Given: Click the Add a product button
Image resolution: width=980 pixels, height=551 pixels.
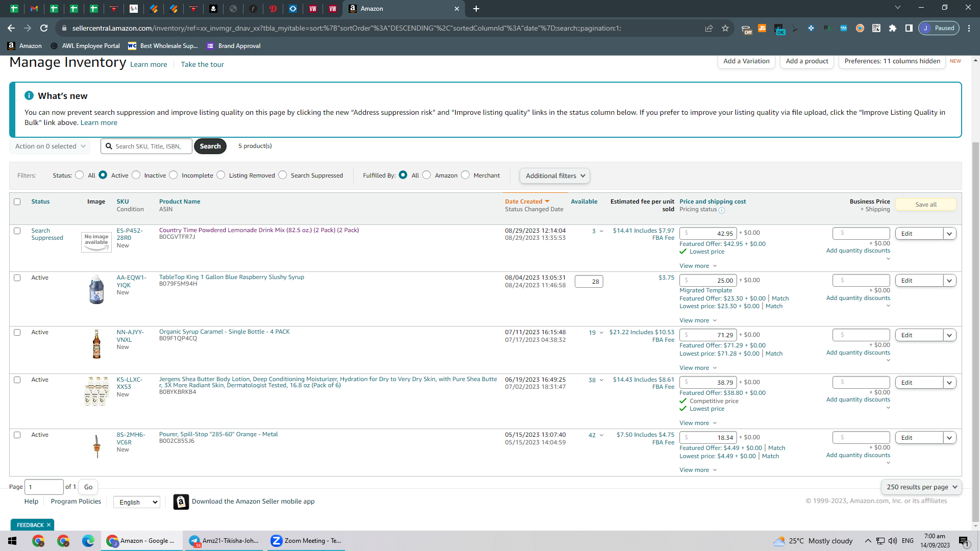Looking at the screenshot, I should coord(807,61).
